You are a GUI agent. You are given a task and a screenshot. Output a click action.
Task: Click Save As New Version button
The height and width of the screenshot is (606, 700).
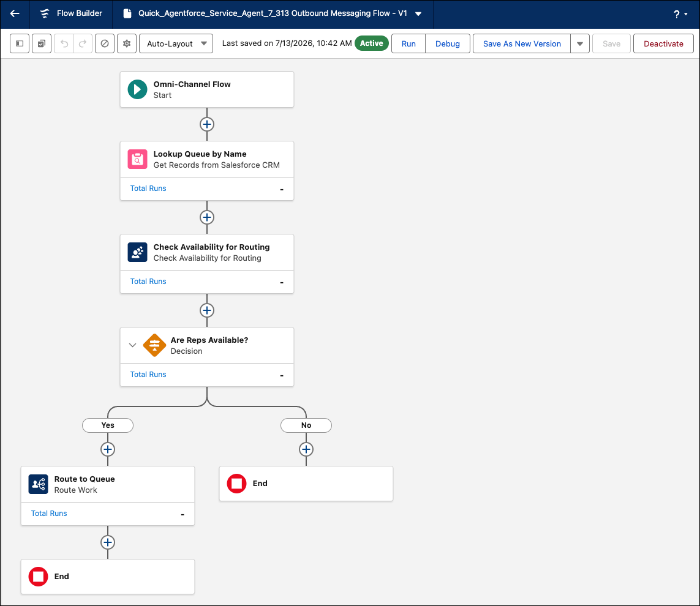522,43
